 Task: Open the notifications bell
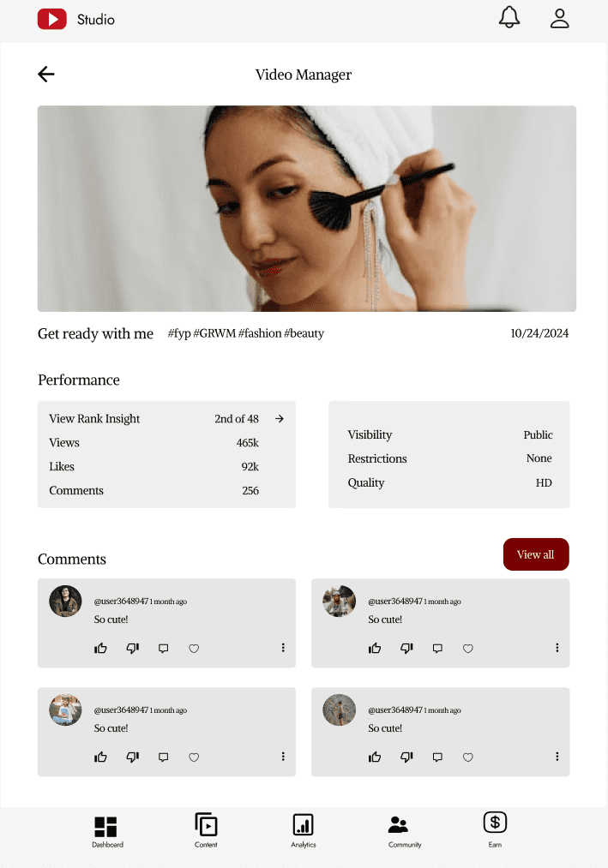pyautogui.click(x=509, y=17)
